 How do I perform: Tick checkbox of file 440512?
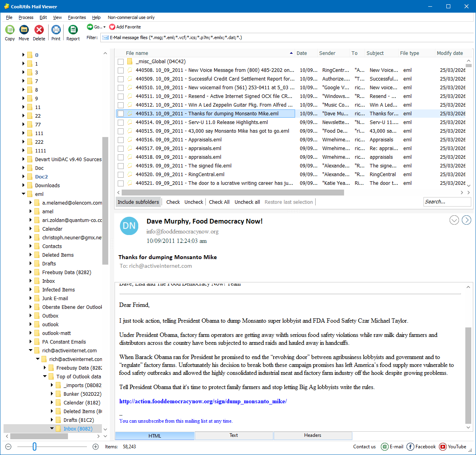click(x=120, y=105)
